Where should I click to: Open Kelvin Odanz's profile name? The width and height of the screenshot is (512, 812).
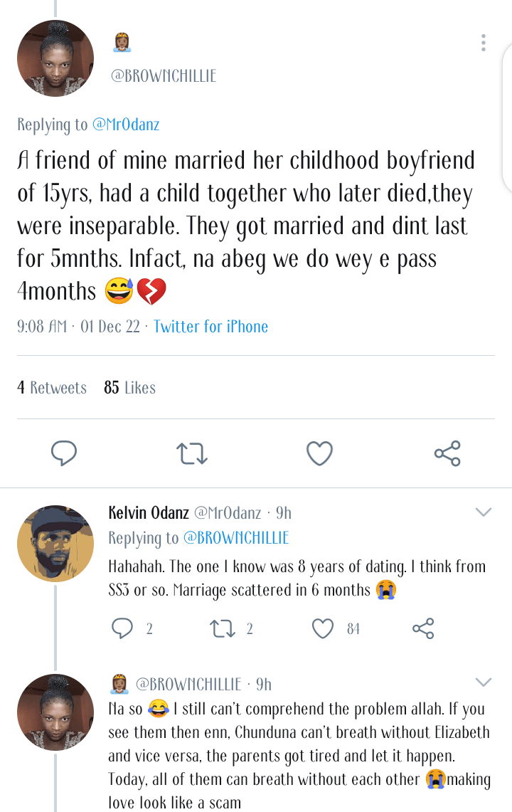tap(149, 512)
